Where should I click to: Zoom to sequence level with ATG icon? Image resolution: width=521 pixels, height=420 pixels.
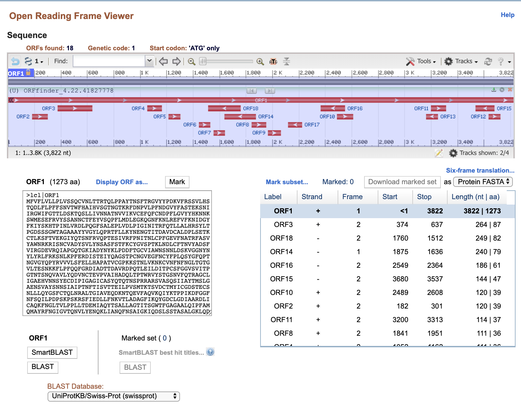point(273,62)
